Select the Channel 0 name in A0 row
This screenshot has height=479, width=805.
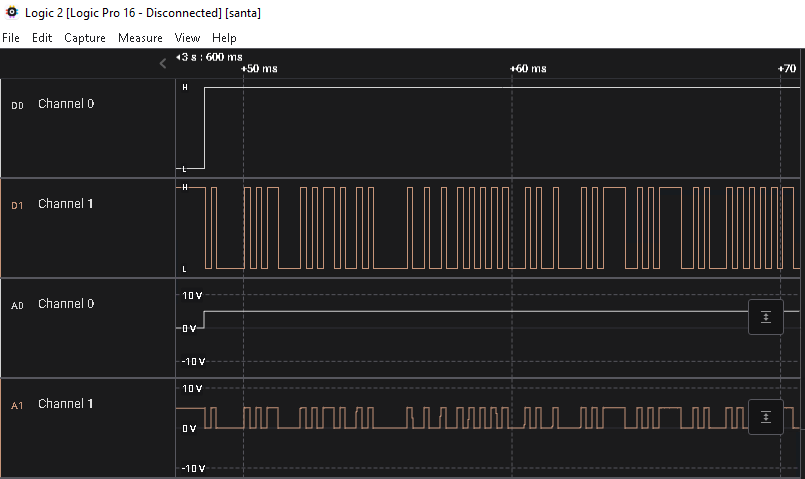[66, 304]
